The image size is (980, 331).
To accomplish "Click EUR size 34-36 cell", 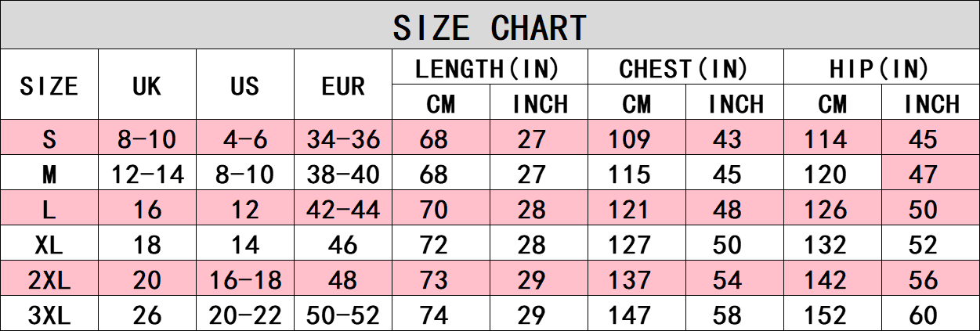I will click(x=343, y=139).
